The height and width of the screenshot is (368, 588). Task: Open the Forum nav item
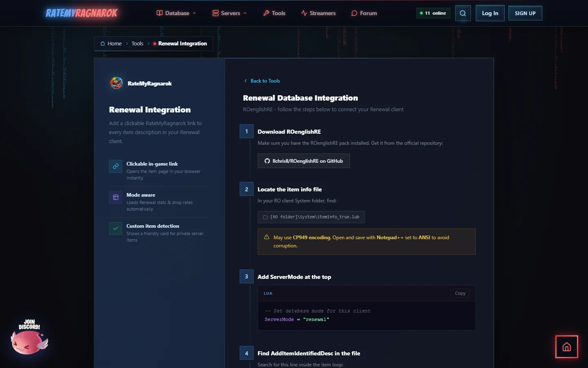pyautogui.click(x=364, y=13)
